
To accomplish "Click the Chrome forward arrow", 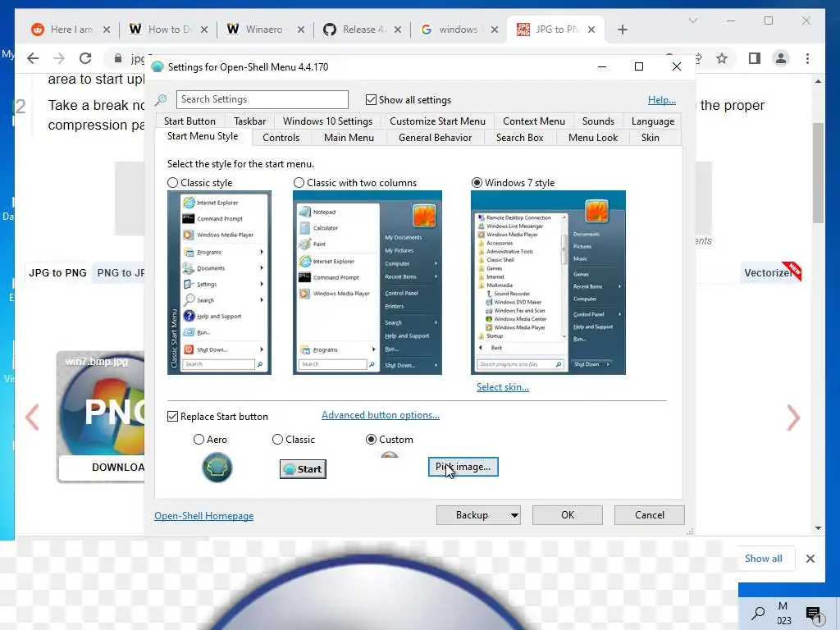I will 59,58.
